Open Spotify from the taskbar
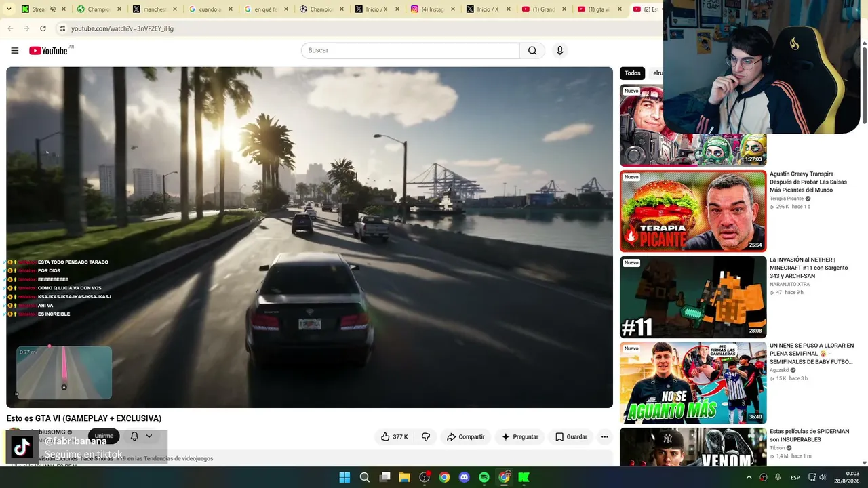Screen dimensions: 868x488 (484, 477)
